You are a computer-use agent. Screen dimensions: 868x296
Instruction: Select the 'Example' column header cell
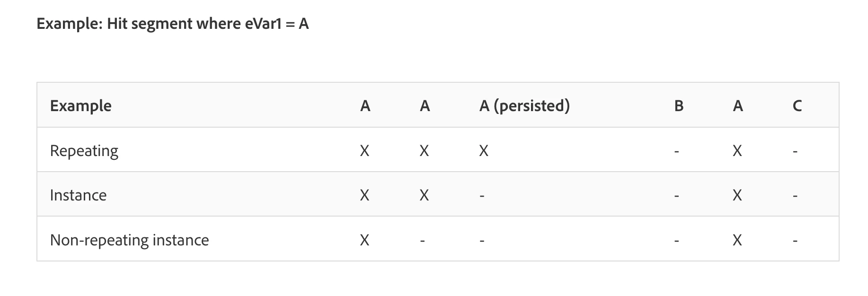81,105
